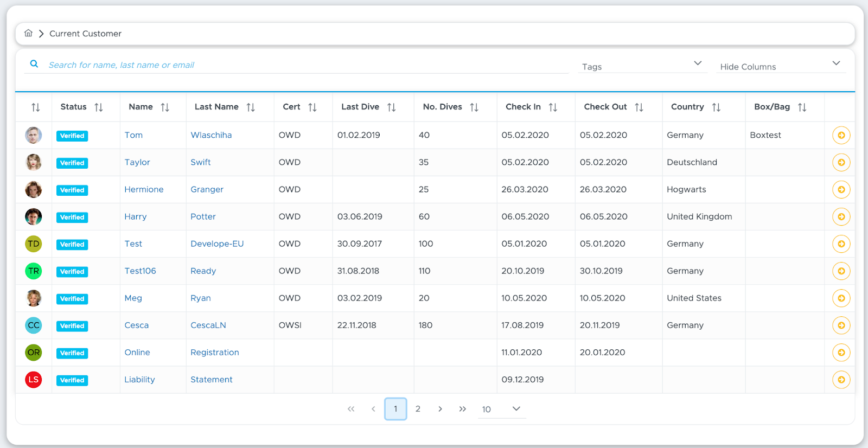Open the rows-per-page dropdown

pyautogui.click(x=502, y=409)
